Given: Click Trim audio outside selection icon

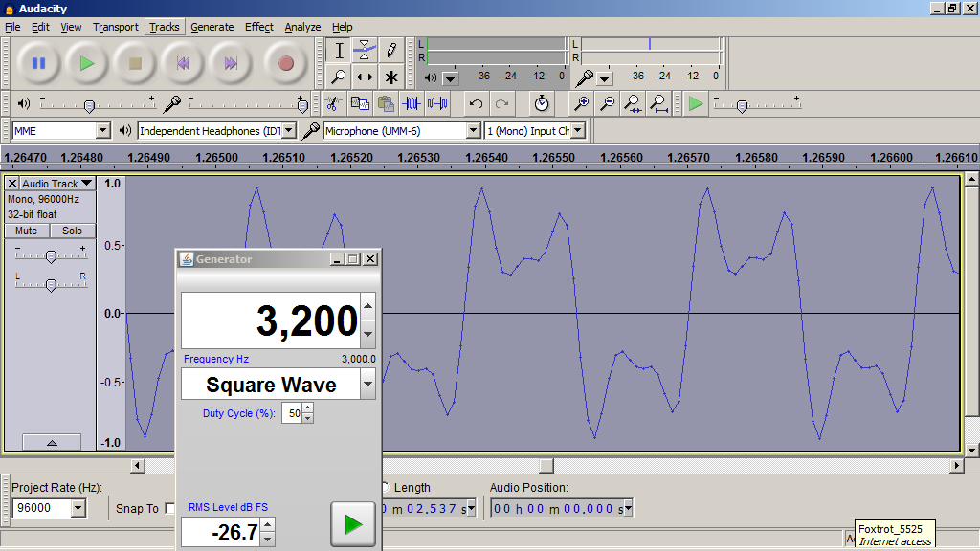Looking at the screenshot, I should 412,103.
